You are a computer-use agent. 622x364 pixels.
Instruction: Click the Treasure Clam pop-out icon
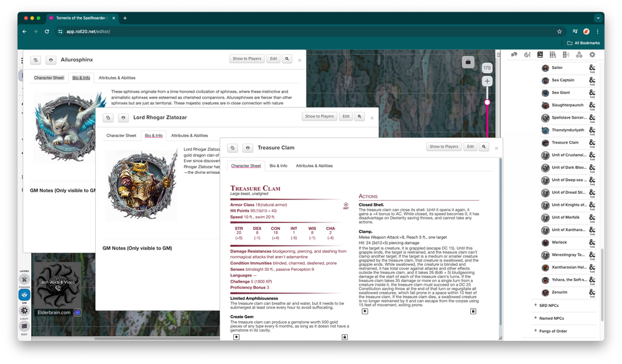coord(232,148)
